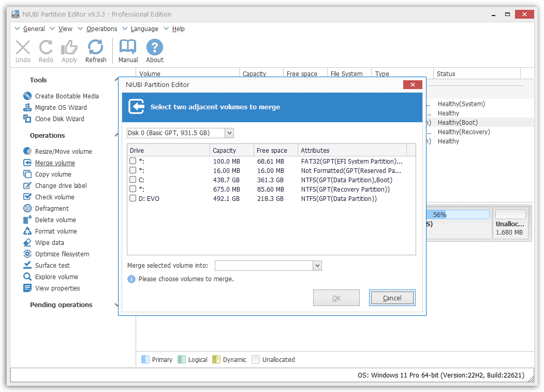
Task: Click the Logical legend color swatch
Action: point(182,359)
